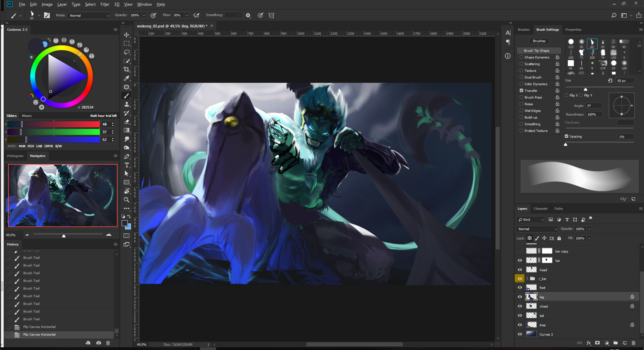Enable Wet Edges checkbox
The image size is (644, 350).
(x=522, y=111)
